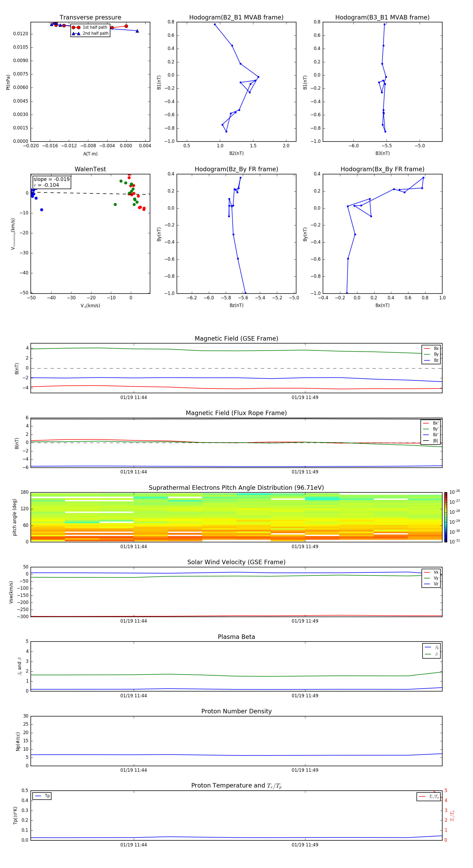Click the 'Magnetic Field (GSE Frame)' title
This screenshot has width=473, height=868.
(236, 339)
